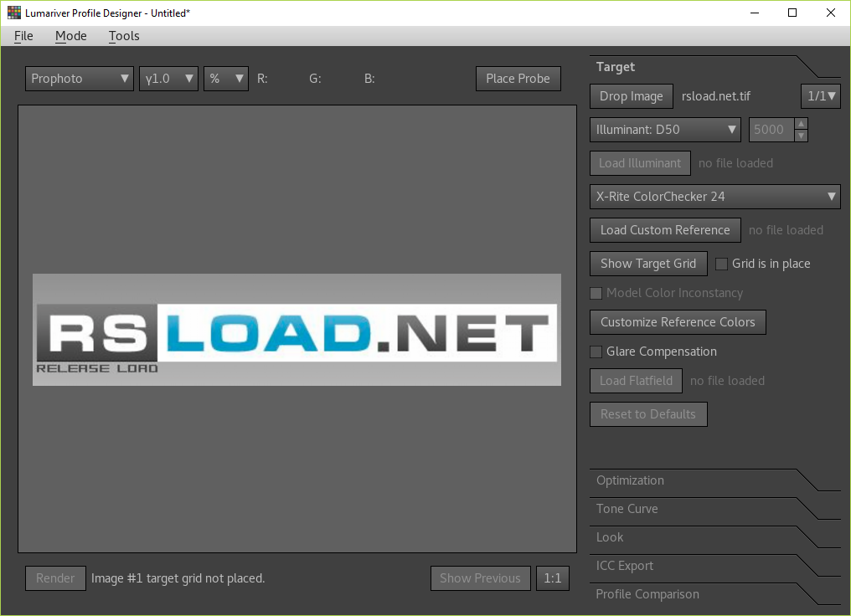Click the Load Illuminant button

coord(640,163)
